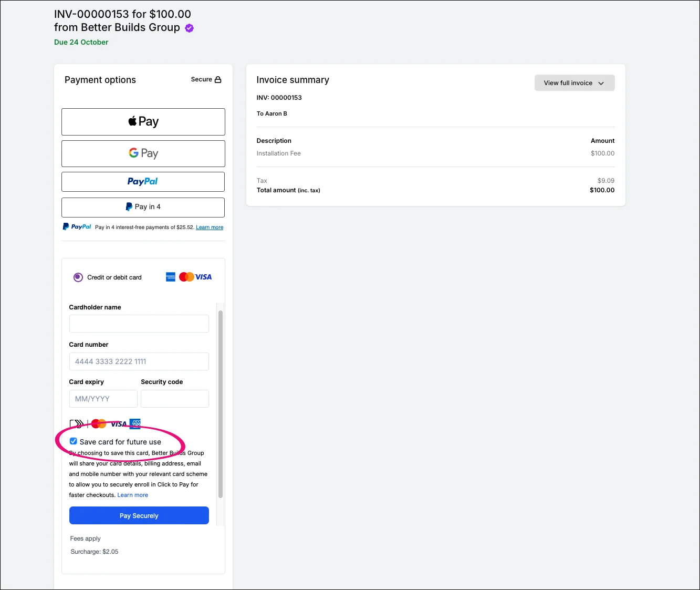Click the Total amount (inc. tax) label
Screen dimensions: 700x590
pyautogui.click(x=288, y=190)
